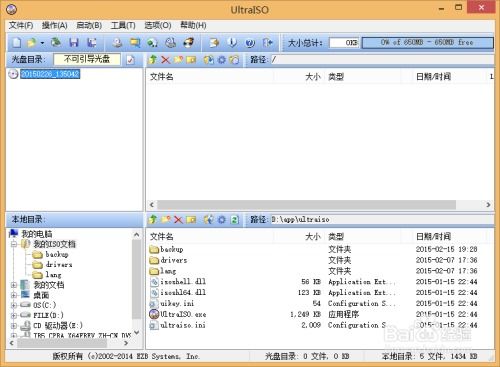The height and width of the screenshot is (367, 500).
Task: Collapse the 我的ISO文档 tree node
Action: (14, 244)
